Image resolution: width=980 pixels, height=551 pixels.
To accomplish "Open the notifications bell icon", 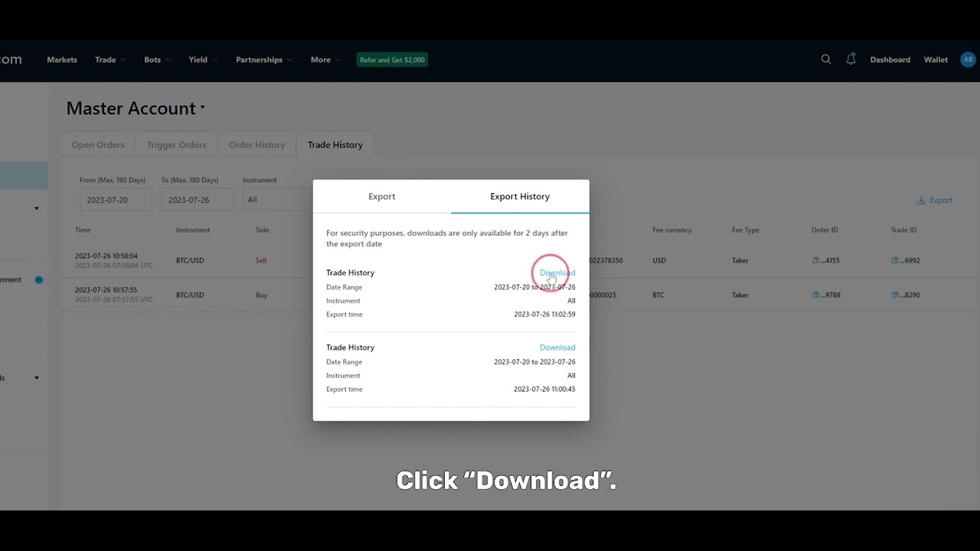I will point(851,60).
